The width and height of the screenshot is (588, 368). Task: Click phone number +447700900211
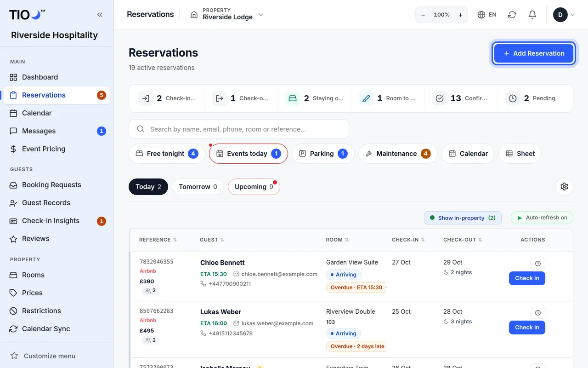pos(230,284)
